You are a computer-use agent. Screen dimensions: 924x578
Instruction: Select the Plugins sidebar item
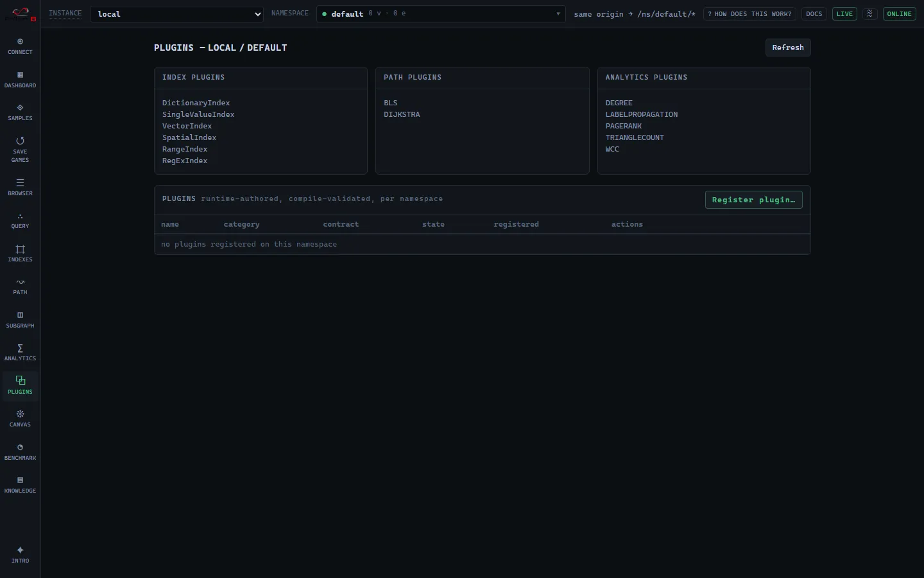click(20, 386)
